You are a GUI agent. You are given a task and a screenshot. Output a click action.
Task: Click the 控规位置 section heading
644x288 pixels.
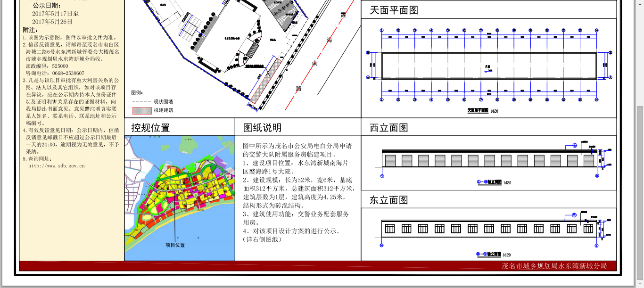[x=150, y=128]
